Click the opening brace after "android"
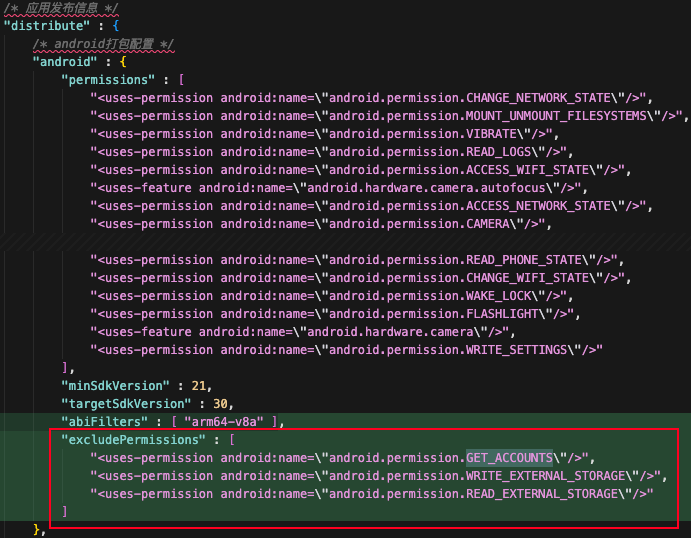Screen dimensions: 691x538 (x=123, y=62)
